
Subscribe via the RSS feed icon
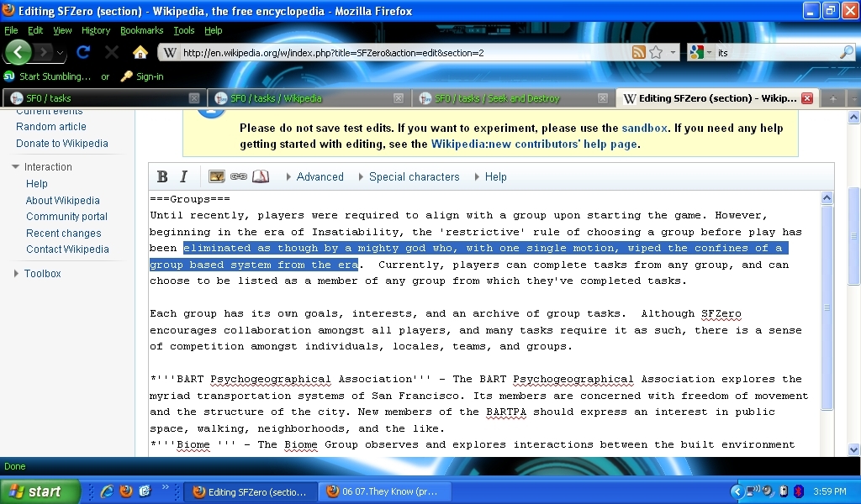pyautogui.click(x=639, y=53)
